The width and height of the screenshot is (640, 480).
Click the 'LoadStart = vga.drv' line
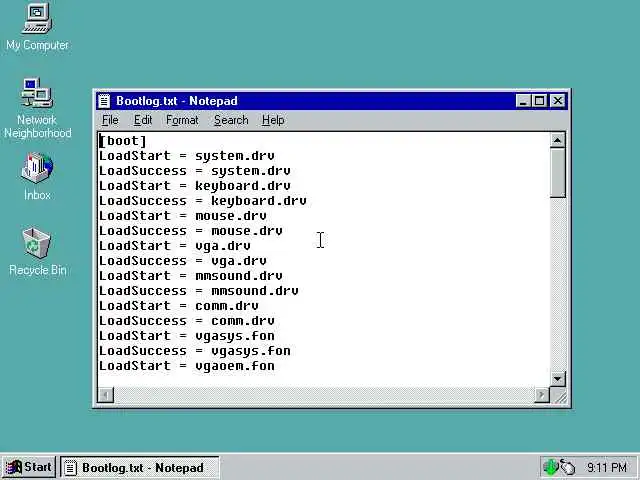coord(175,246)
